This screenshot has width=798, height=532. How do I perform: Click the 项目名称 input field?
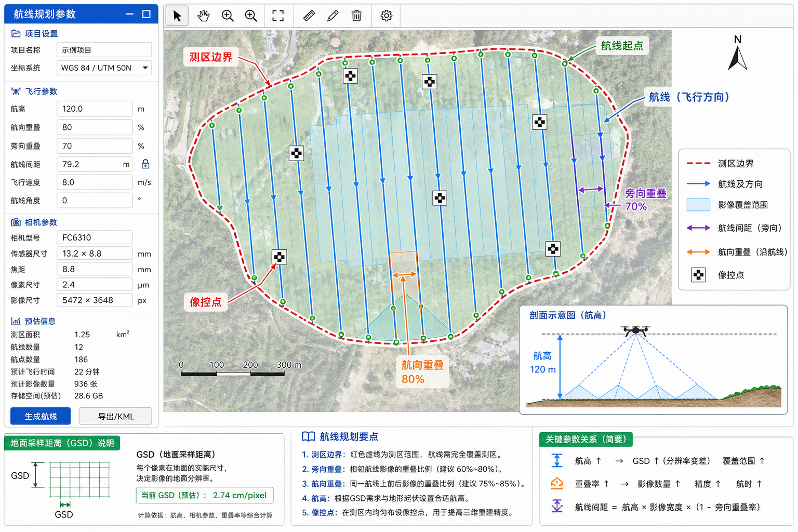104,50
